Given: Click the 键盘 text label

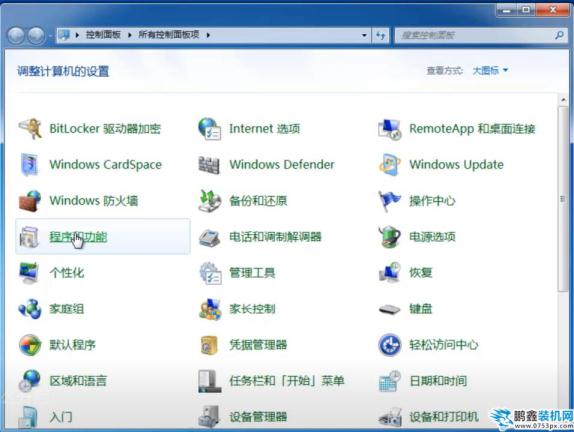Looking at the screenshot, I should (x=421, y=309).
